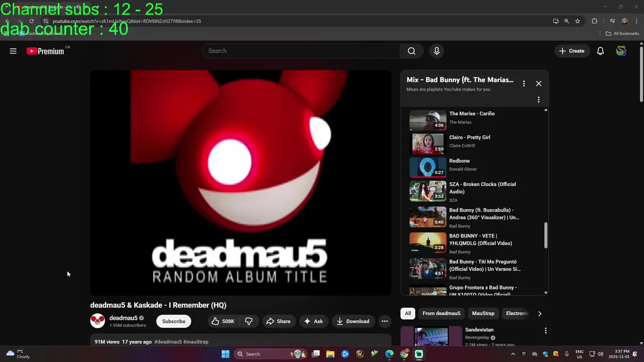The height and width of the screenshot is (362, 644).
Task: Open more actions under the video
Action: click(x=384, y=321)
